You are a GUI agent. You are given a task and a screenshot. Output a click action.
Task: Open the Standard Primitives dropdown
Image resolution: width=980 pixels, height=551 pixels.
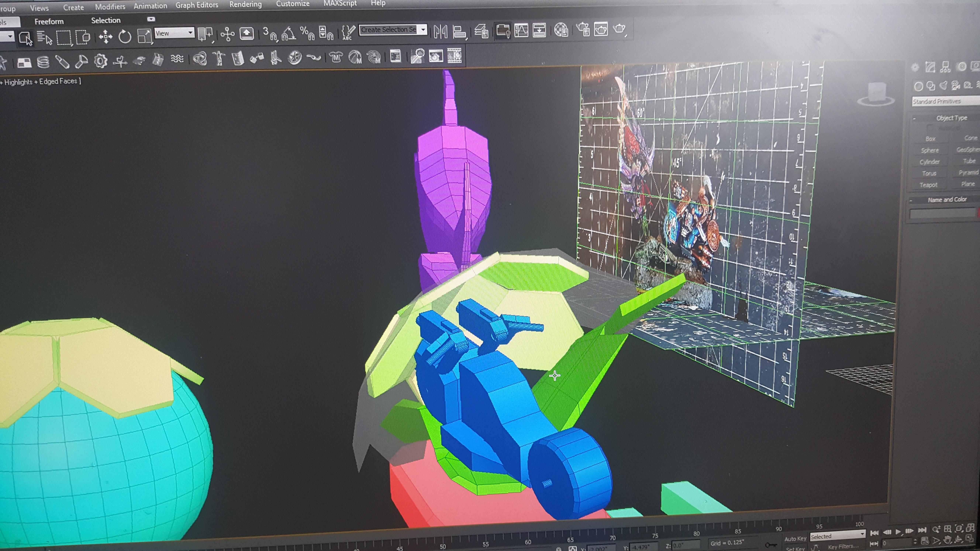pos(945,101)
